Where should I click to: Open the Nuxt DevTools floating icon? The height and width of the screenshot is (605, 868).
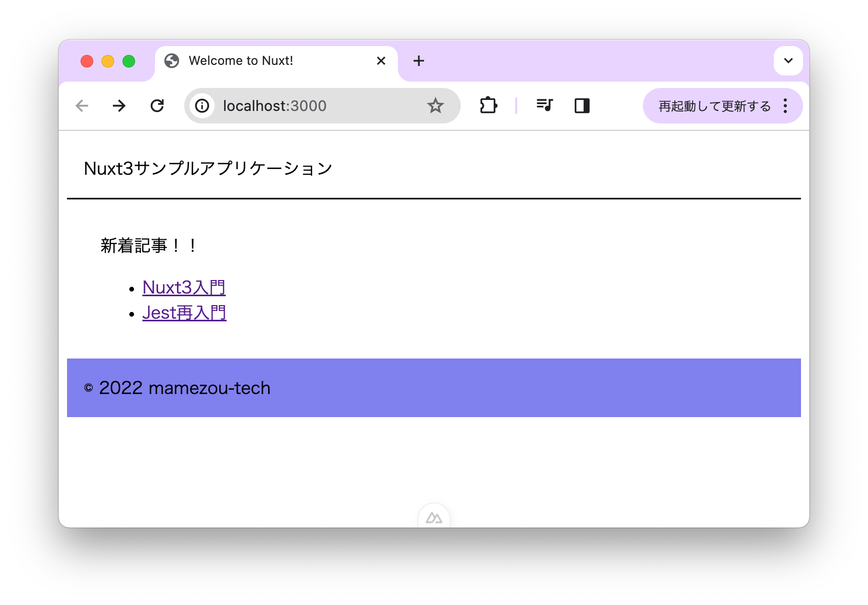click(x=434, y=518)
